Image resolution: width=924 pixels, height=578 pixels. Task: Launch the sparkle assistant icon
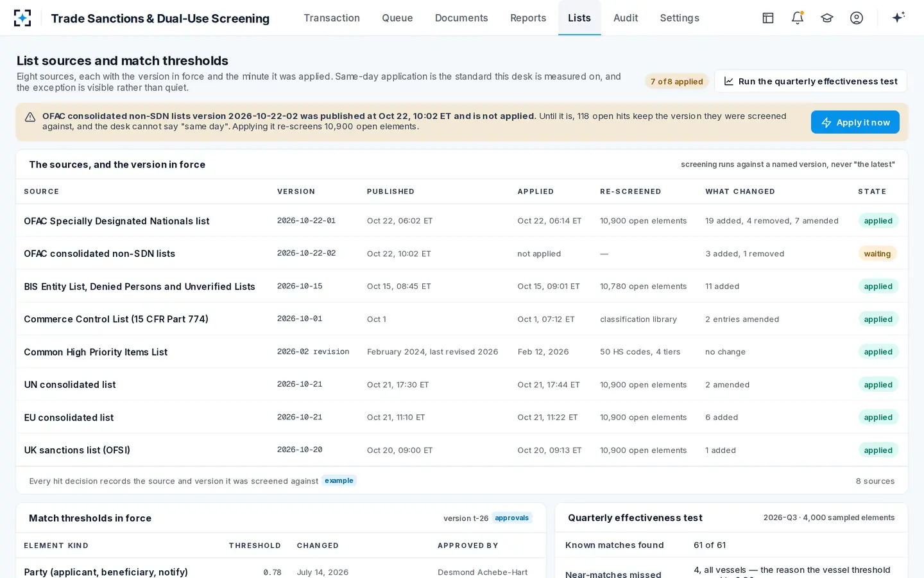click(898, 17)
